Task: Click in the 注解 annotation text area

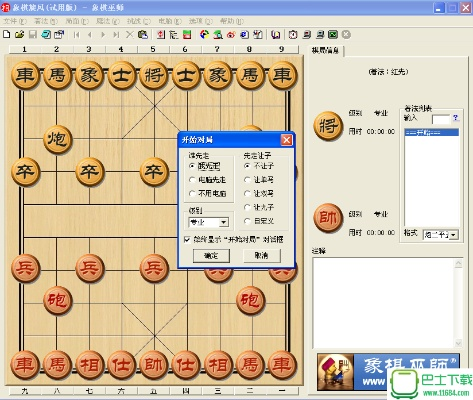Action: [x=384, y=303]
